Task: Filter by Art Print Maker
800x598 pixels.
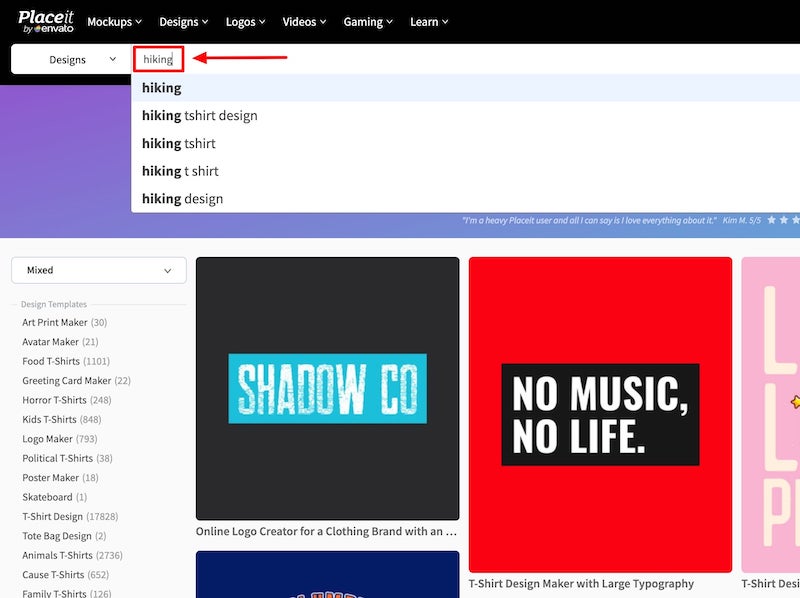Action: tap(55, 323)
